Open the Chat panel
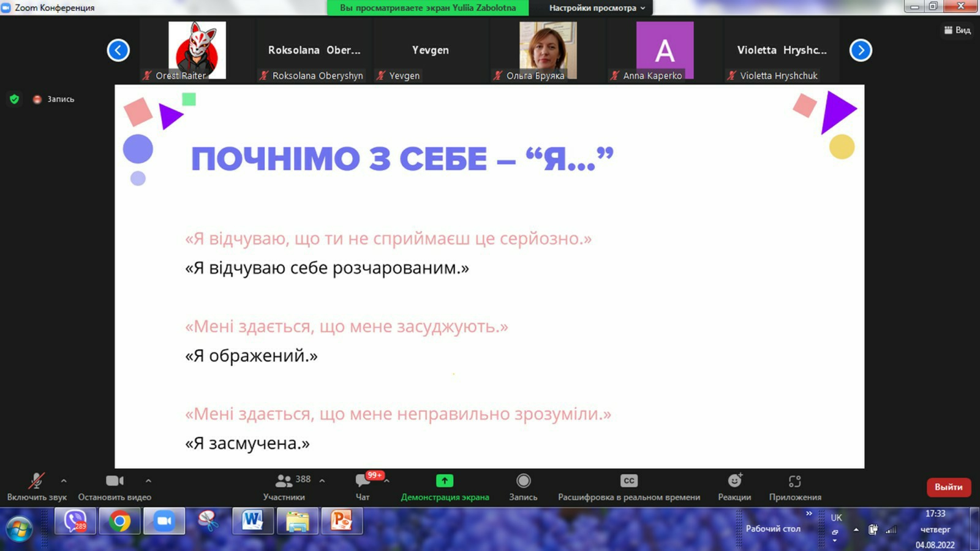980x551 pixels. coord(363,481)
